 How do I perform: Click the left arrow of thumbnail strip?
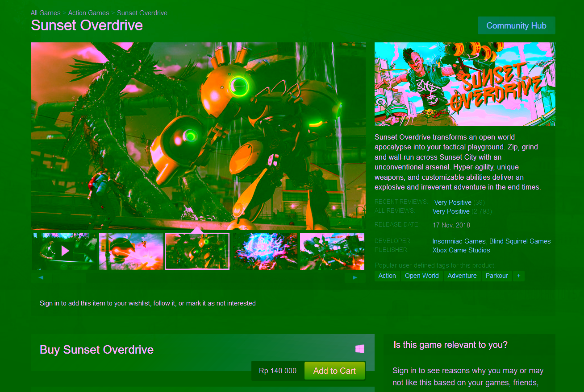pos(41,277)
